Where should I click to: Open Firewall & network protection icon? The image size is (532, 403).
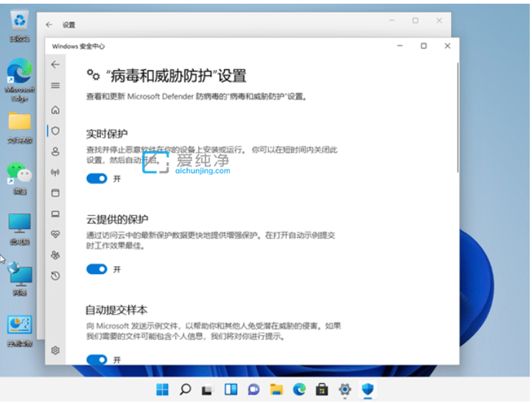click(x=55, y=172)
